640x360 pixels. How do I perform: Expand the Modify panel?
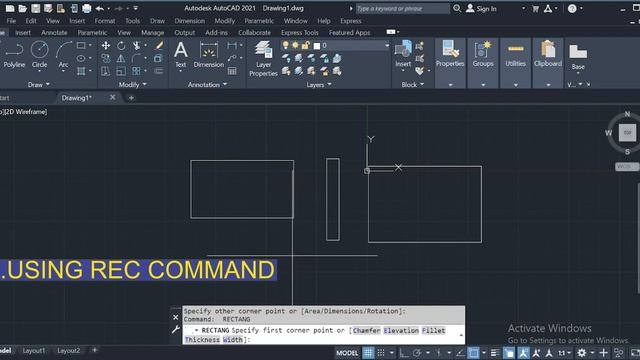133,84
